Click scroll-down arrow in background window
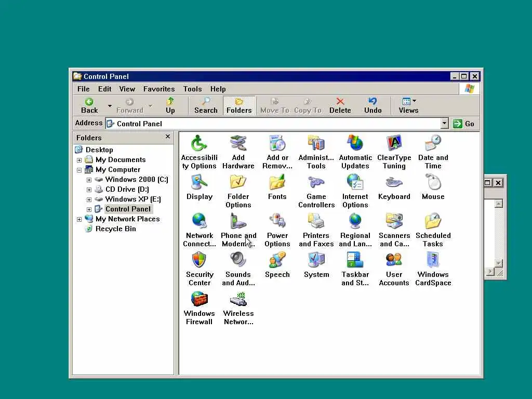The height and width of the screenshot is (399, 532). 498,263
